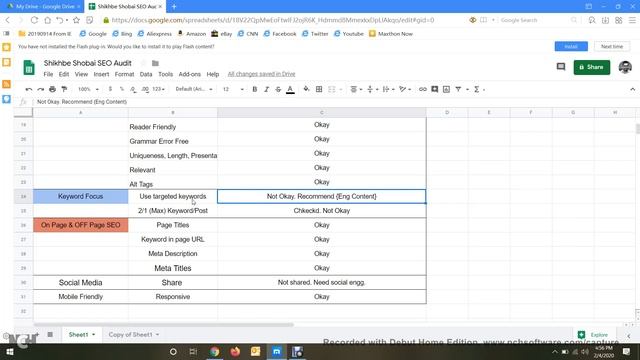Open the Youtube bookmark
Viewport: 640px width, 360px height.
(x=349, y=34)
